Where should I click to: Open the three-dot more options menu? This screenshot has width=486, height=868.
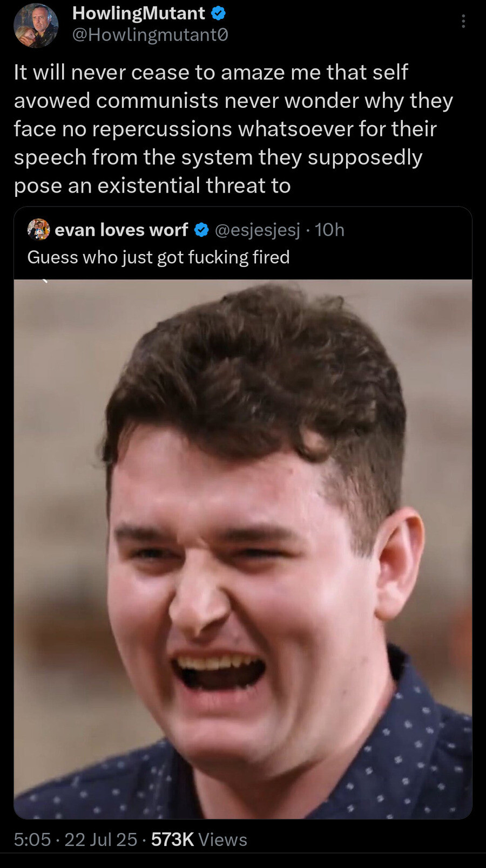click(x=463, y=21)
